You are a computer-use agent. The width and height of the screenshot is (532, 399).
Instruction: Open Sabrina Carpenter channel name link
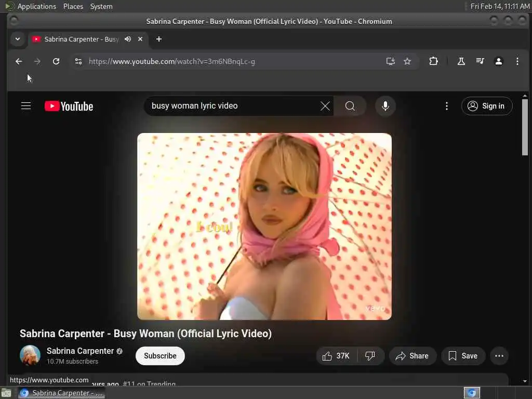pos(80,351)
